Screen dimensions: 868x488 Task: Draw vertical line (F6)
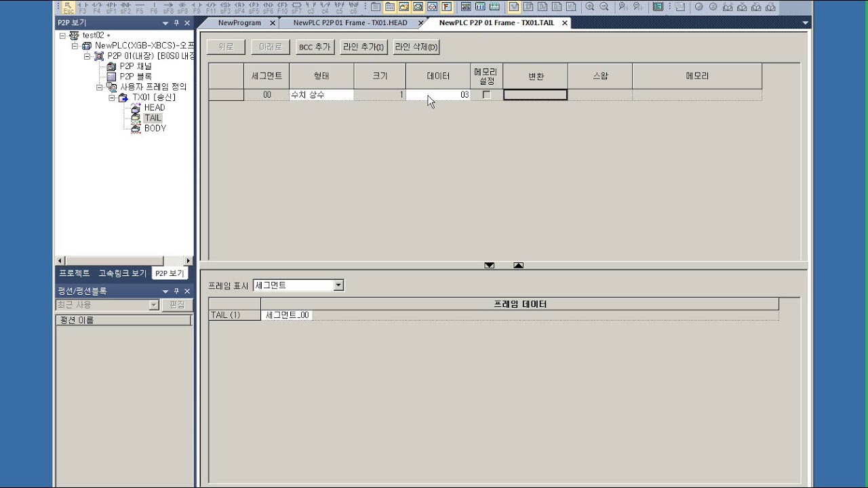[154, 7]
